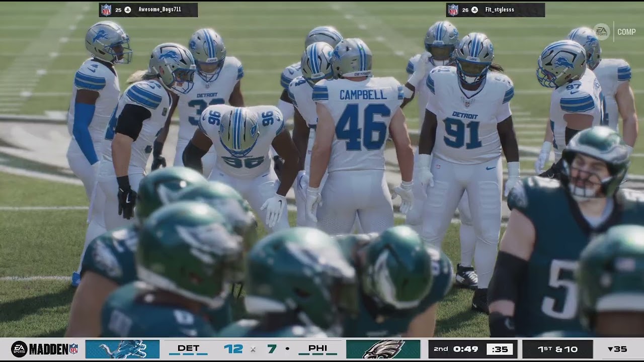Click the NFL shield beside Awesome_Boys711
Image resolution: width=644 pixels, height=362 pixels.
coord(106,10)
